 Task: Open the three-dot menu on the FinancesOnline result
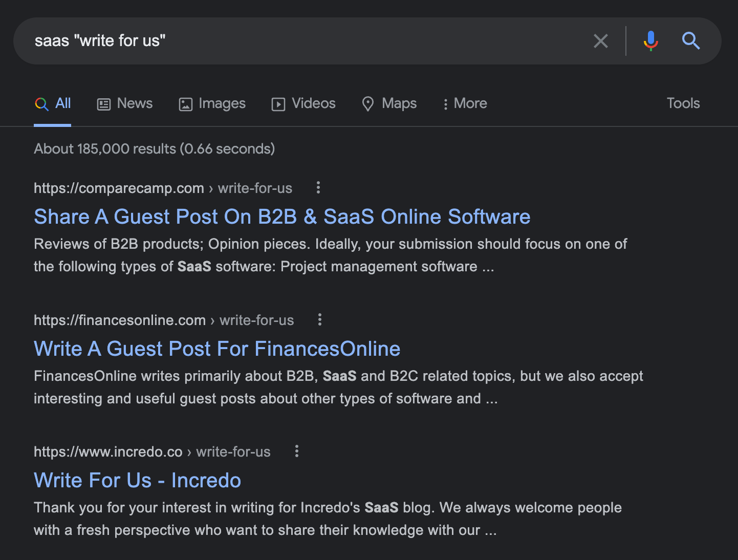pos(319,320)
